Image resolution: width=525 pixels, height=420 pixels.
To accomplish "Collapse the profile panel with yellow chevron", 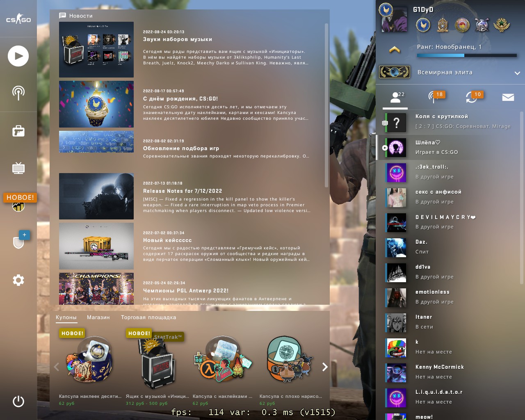I will 395,50.
